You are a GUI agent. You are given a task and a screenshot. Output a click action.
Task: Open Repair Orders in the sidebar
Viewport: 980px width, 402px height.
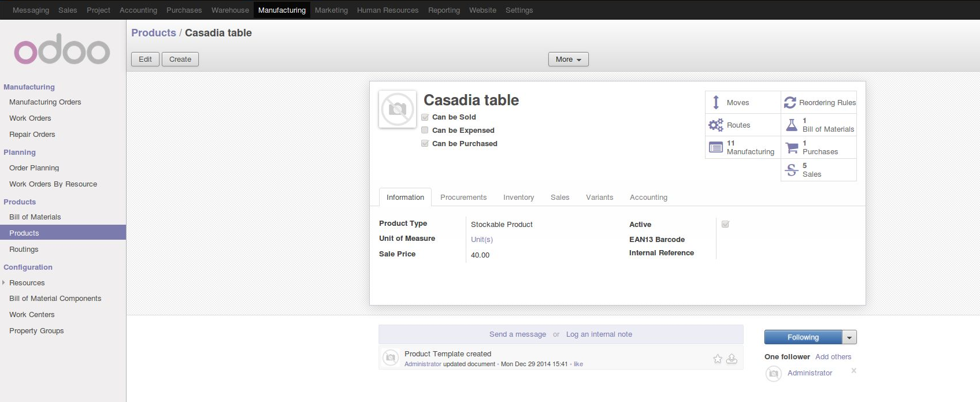tap(32, 135)
